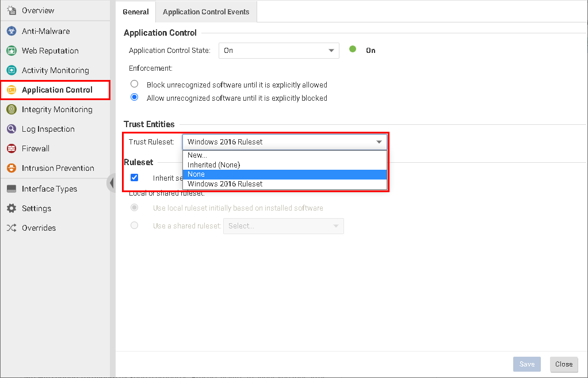This screenshot has height=378, width=588.
Task: Open the Intrusion Prevention module icon
Action: (12, 168)
